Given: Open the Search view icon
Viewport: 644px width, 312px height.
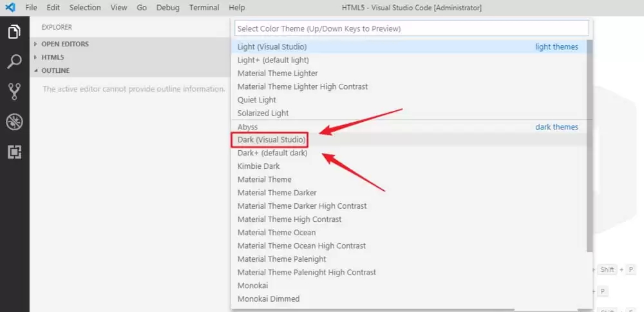Looking at the screenshot, I should click(x=14, y=62).
